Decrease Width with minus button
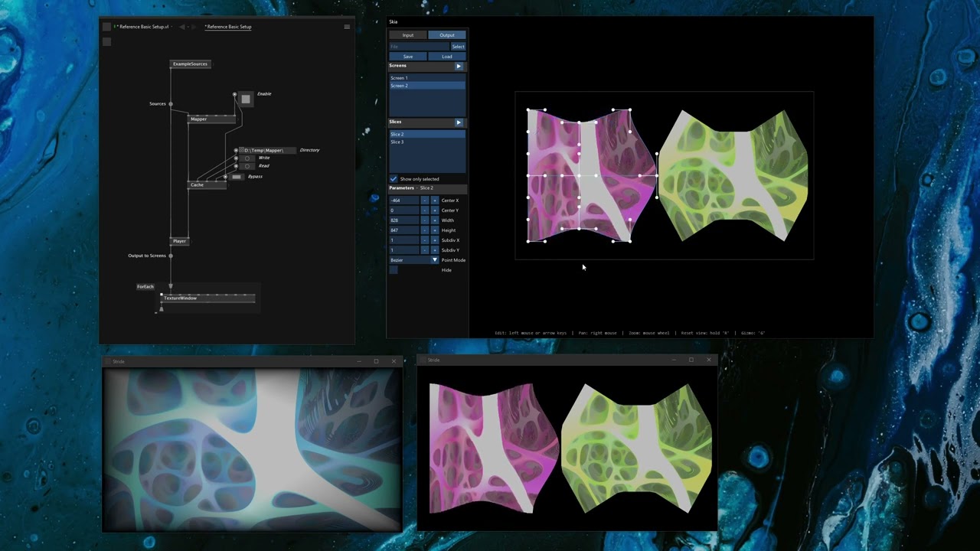The height and width of the screenshot is (551, 980). coord(425,220)
